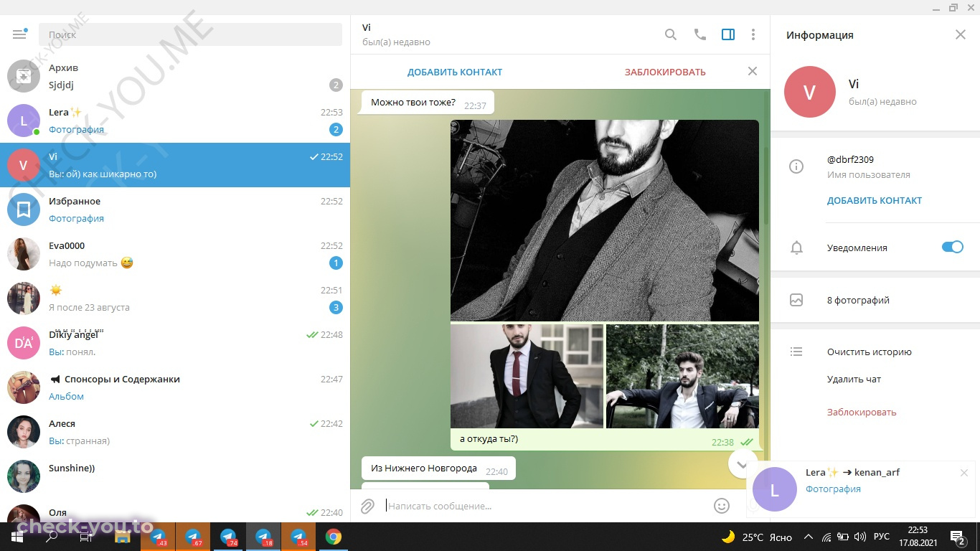Dismiss the Lera notification popup
This screenshot has width=980, height=551.
(964, 473)
